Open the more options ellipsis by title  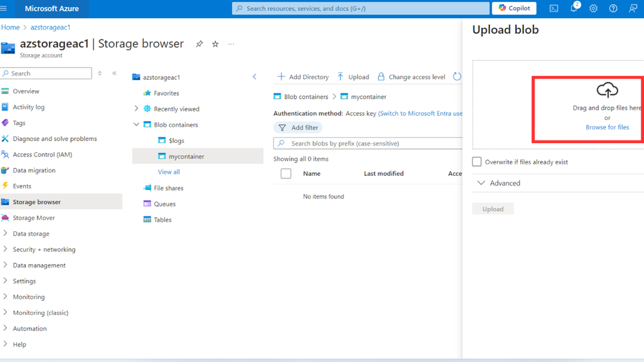(x=231, y=44)
